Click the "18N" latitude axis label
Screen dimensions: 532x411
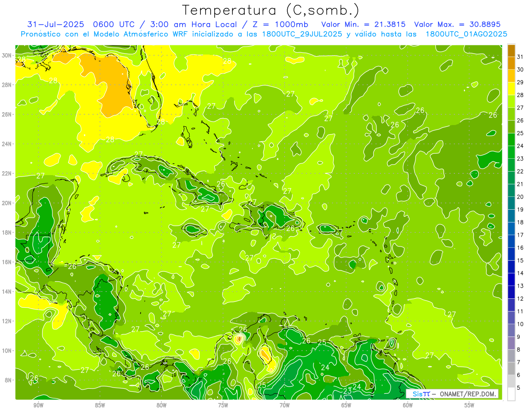tap(7, 232)
